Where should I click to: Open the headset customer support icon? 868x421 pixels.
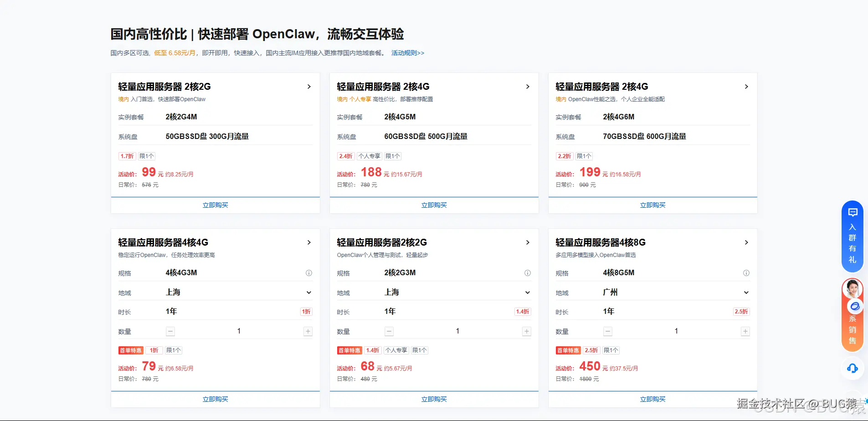click(853, 368)
